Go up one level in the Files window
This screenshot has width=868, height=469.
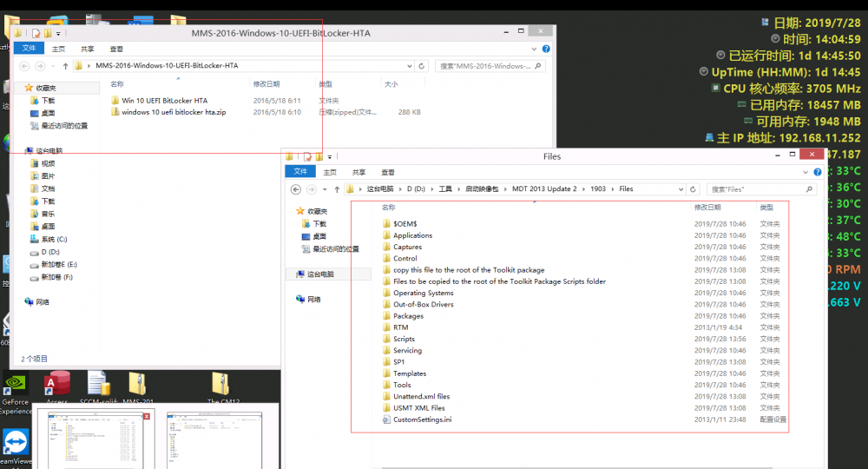337,189
